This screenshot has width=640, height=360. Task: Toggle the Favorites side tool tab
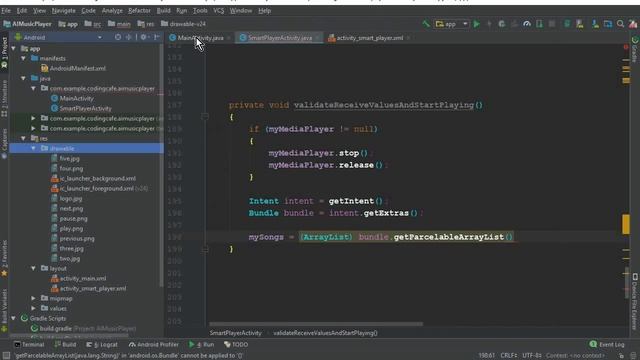coord(4,258)
